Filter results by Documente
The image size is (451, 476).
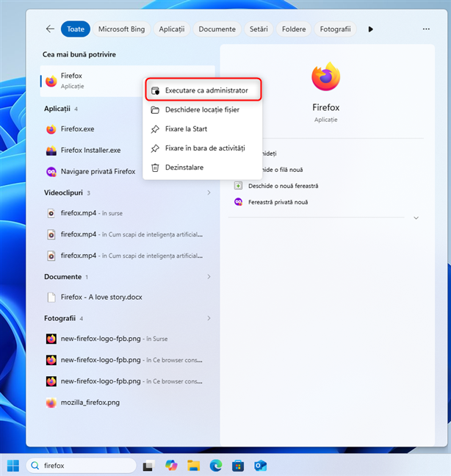tap(217, 29)
